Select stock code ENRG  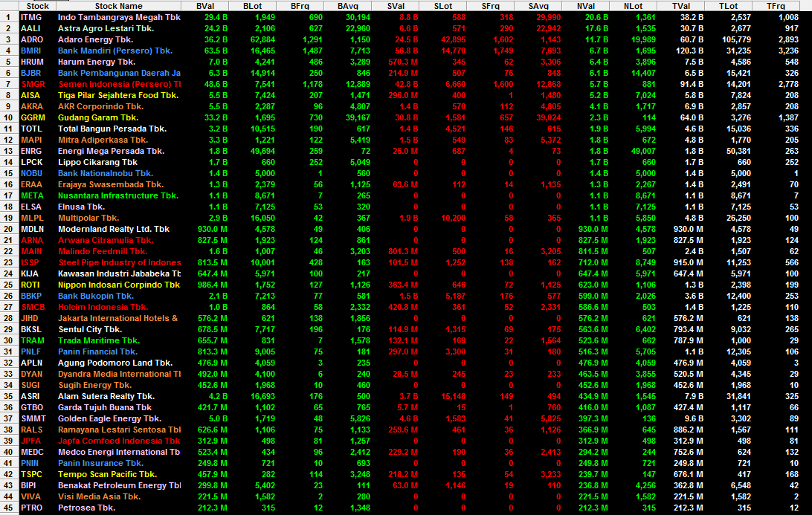coord(31,151)
